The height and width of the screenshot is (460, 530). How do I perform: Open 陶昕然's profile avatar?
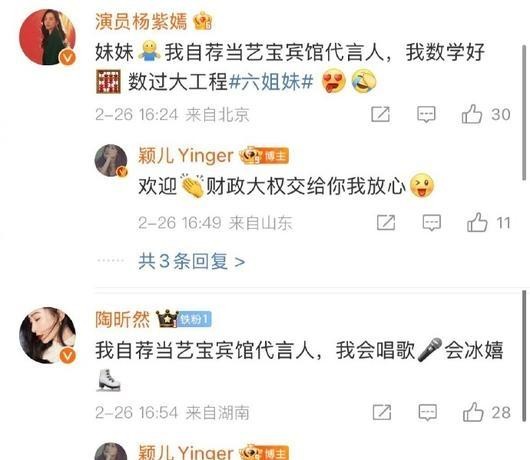point(47,335)
